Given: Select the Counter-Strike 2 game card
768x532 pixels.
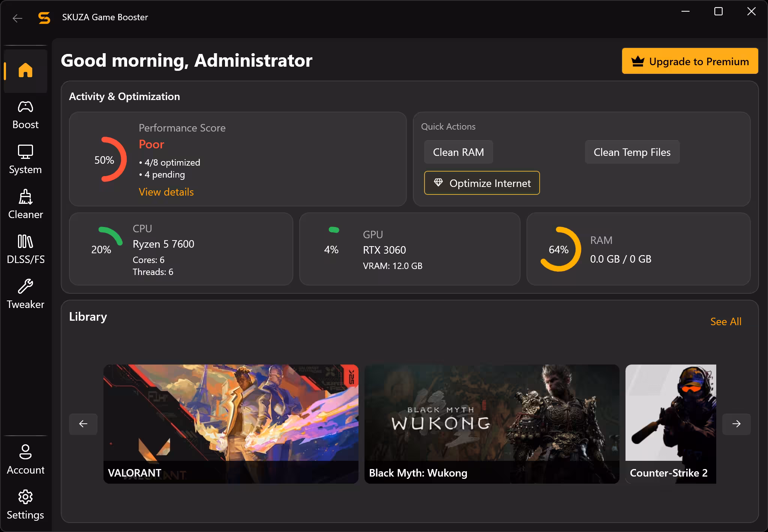Looking at the screenshot, I should [670, 424].
